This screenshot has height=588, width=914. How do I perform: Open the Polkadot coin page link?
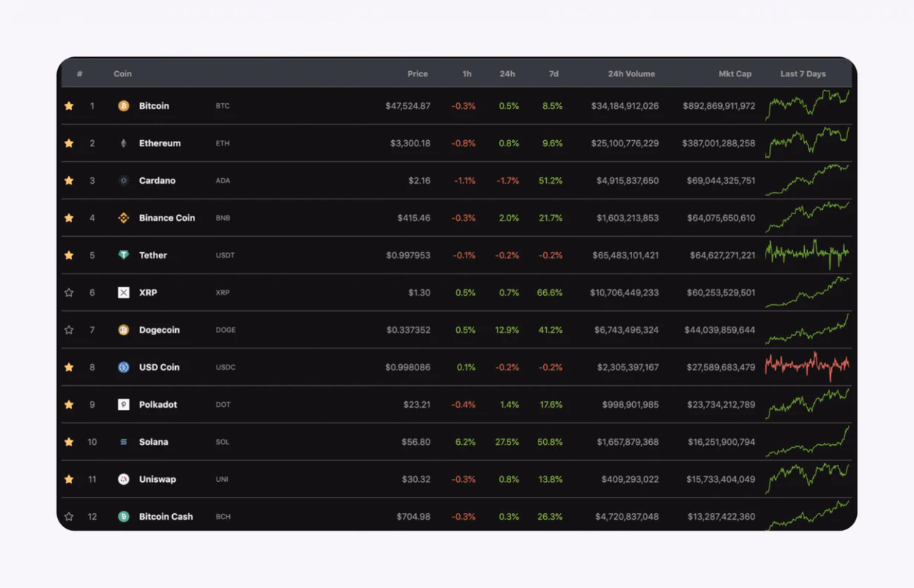159,404
